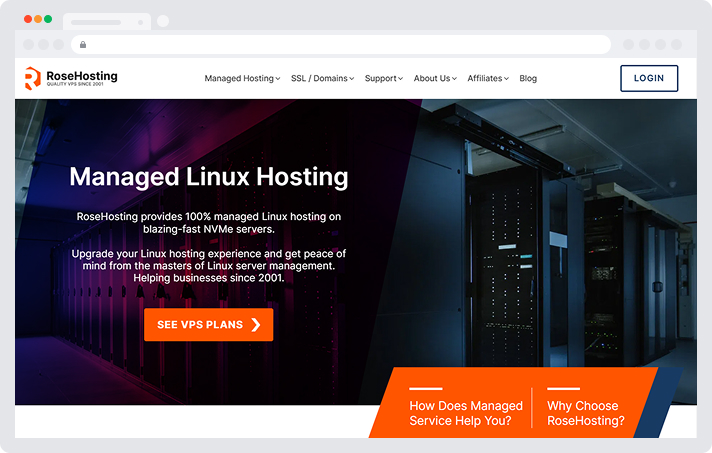Click the browser address bar
This screenshot has height=453, width=712.
(x=341, y=44)
